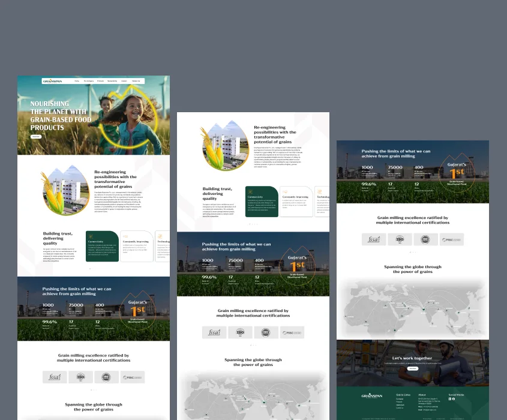Click Constantly Improving card icon in left mockup

point(125,236)
